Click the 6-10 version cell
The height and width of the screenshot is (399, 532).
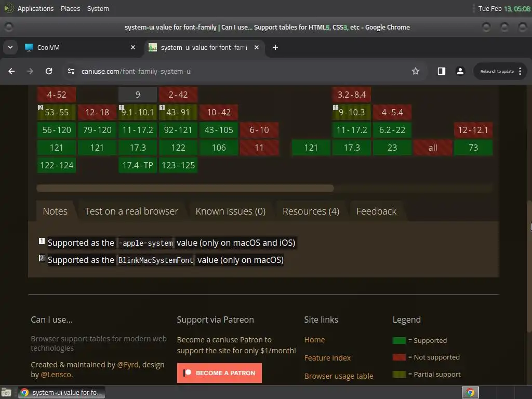click(x=259, y=130)
